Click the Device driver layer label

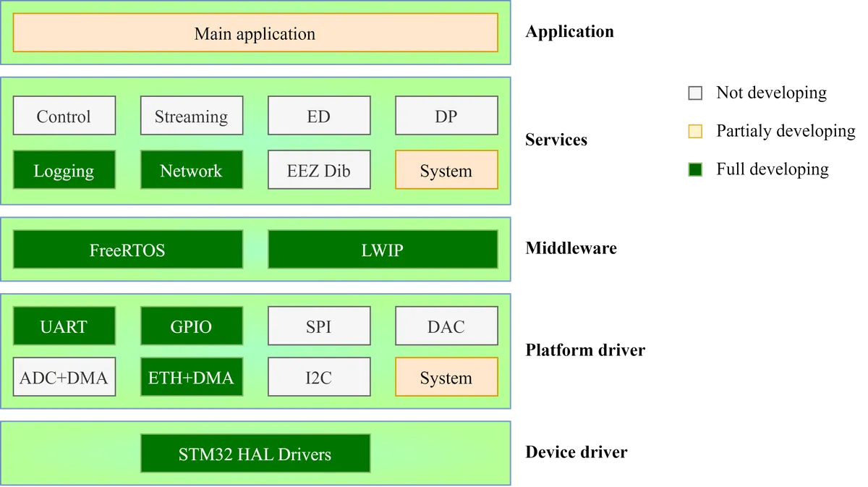coord(576,452)
